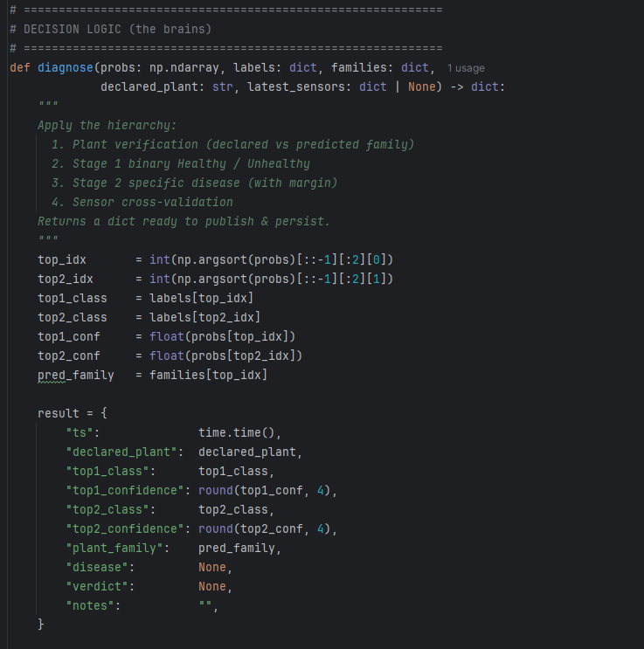Image resolution: width=644 pixels, height=649 pixels.
Task: Click 'labels[top_idx]' expression
Action: tap(201, 298)
